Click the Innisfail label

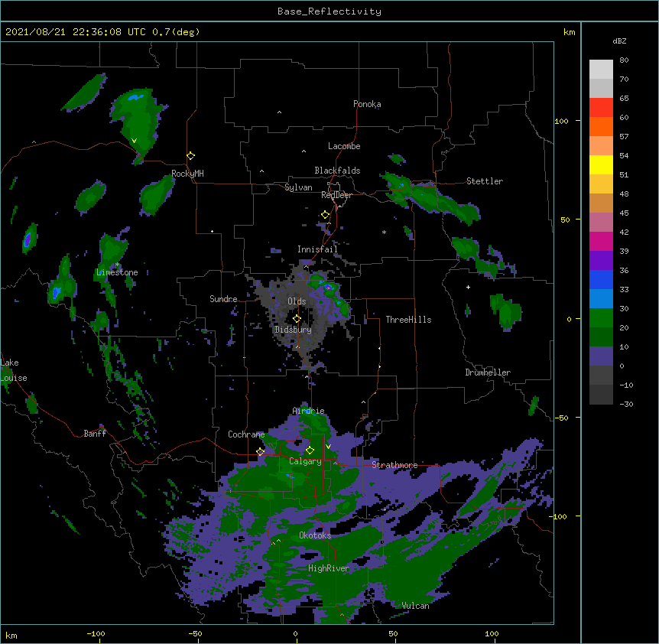click(317, 249)
